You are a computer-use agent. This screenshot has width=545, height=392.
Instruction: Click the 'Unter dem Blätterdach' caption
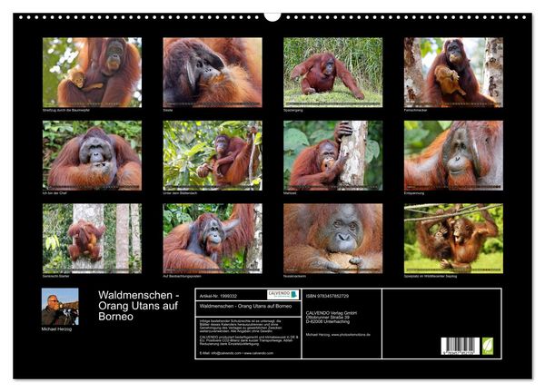pos(180,193)
